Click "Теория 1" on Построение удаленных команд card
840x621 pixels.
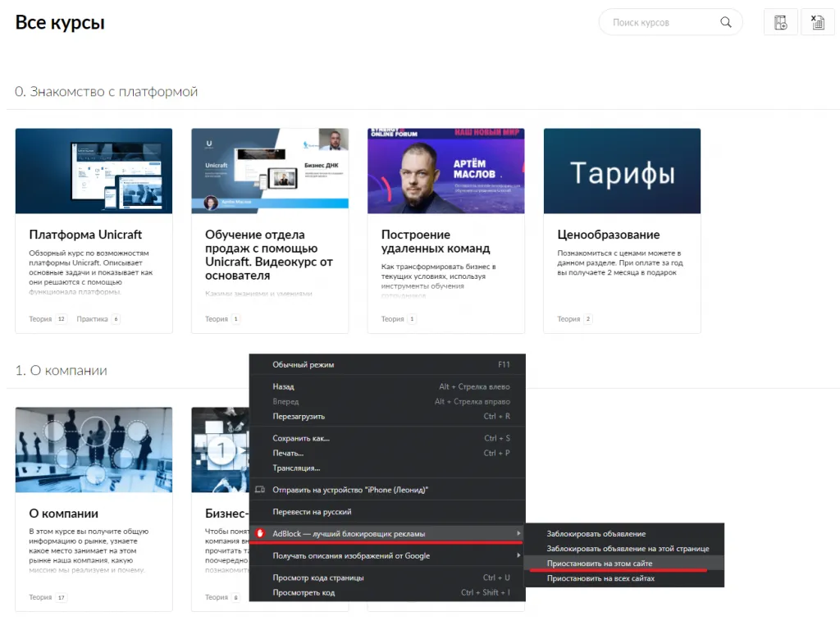tap(399, 319)
